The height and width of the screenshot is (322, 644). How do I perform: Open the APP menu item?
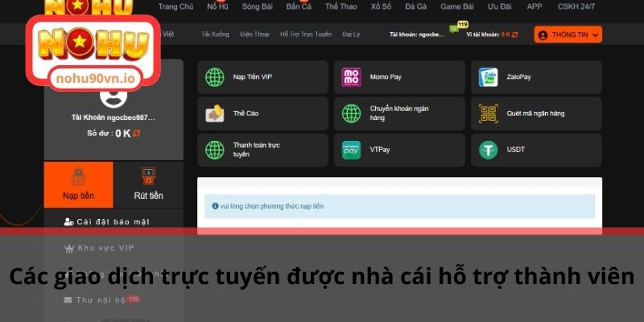tap(535, 6)
